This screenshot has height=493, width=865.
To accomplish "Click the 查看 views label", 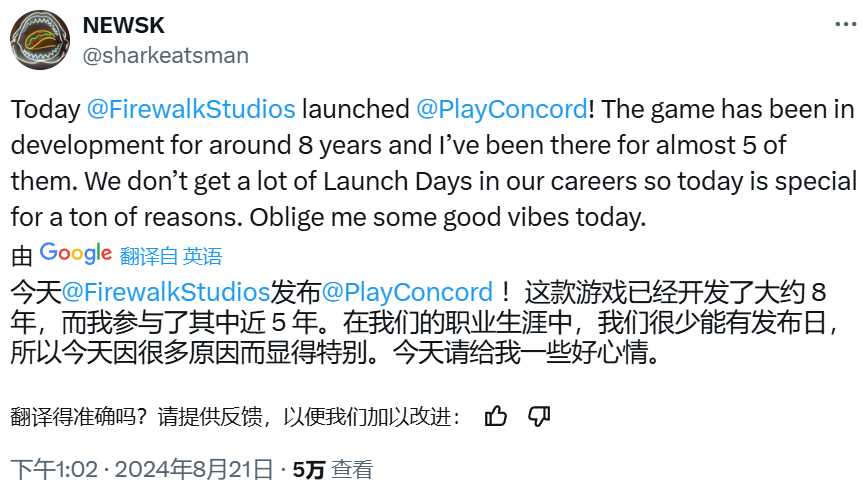I will (352, 468).
